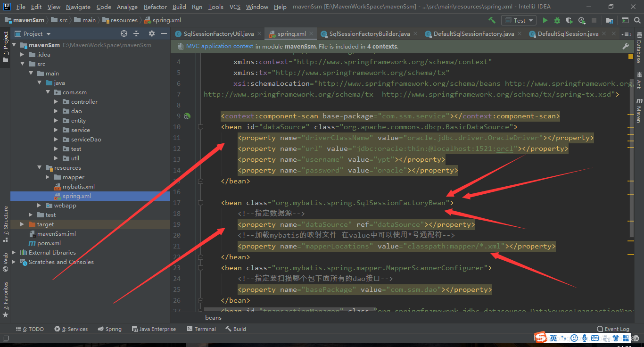
Task: Open the Test run configuration dropdown
Action: coord(519,20)
